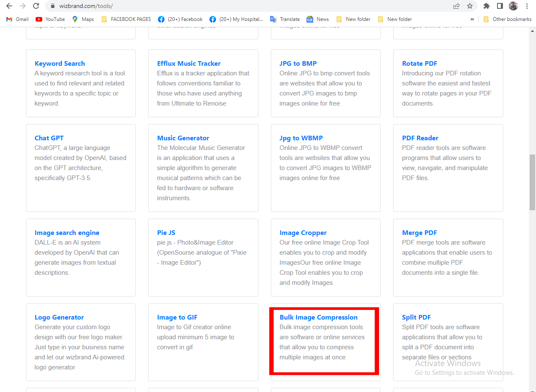Click the vertical page scrollbar thumb
This screenshot has height=392, width=536.
click(532, 182)
